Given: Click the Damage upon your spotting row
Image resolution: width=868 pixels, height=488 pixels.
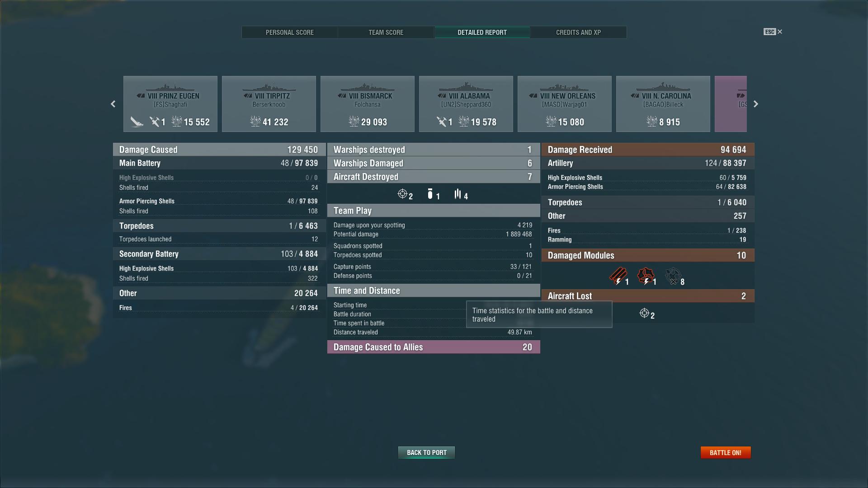Looking at the screenshot, I should click(x=434, y=225).
